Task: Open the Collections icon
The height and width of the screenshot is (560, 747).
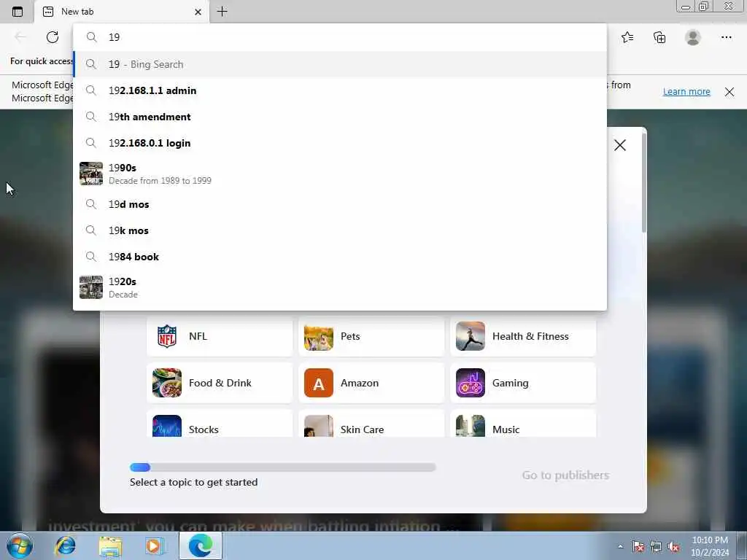Action: coord(659,37)
